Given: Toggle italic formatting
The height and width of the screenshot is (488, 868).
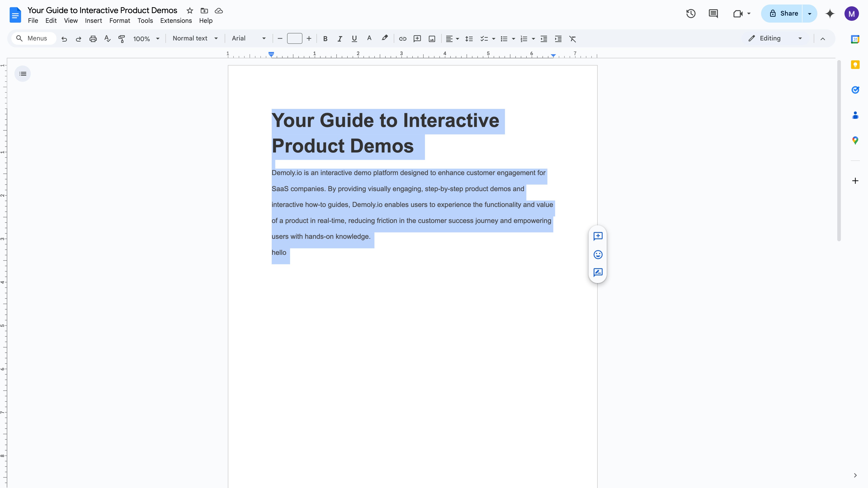Looking at the screenshot, I should pyautogui.click(x=340, y=39).
